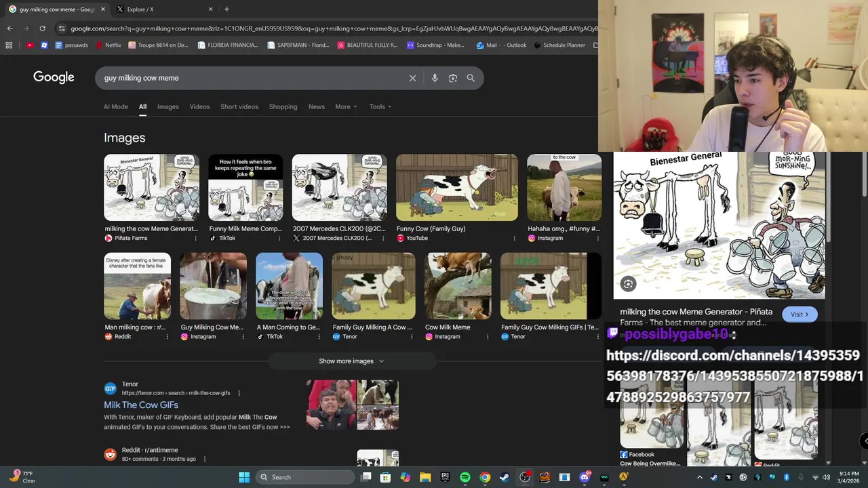Start a voice search with microphone

(x=435, y=78)
